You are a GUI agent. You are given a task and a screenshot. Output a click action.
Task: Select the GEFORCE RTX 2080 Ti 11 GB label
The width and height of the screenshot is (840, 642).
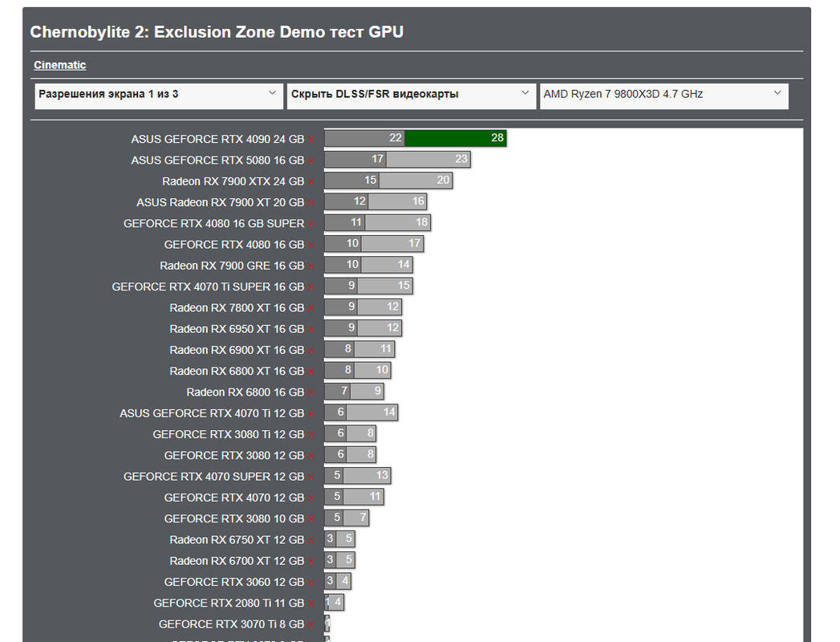229,603
